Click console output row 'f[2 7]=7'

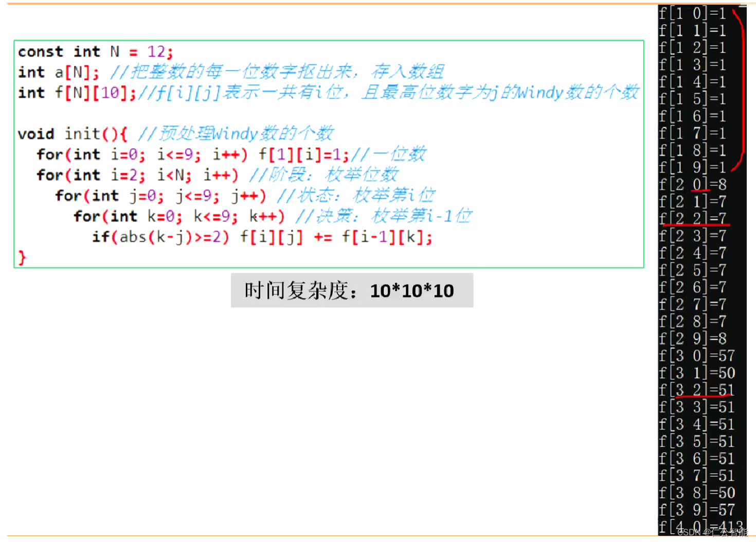[x=693, y=304]
